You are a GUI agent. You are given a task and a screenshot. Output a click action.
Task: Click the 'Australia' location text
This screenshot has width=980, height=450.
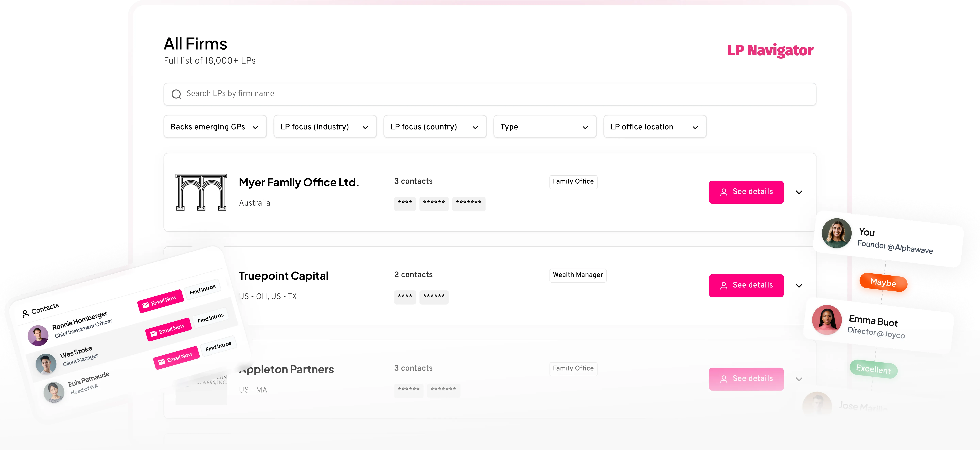pyautogui.click(x=255, y=203)
